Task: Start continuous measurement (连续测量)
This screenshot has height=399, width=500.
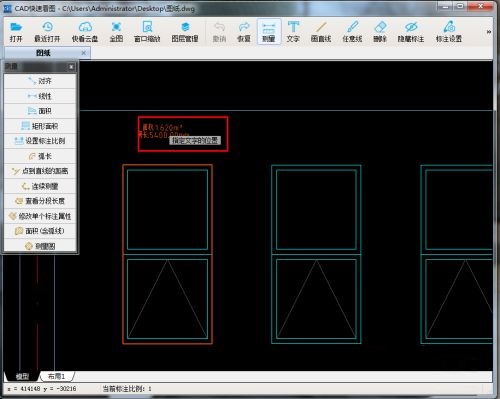Action: [x=40, y=186]
